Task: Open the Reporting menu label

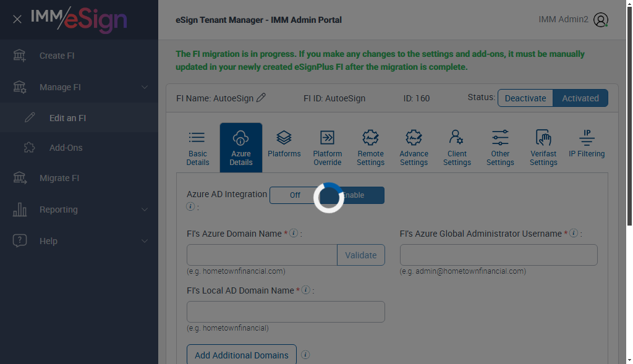Action: [59, 210]
